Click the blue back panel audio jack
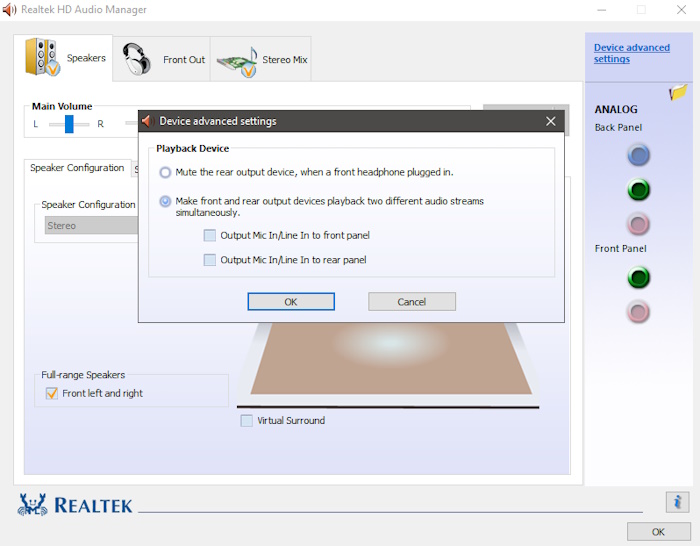 pyautogui.click(x=638, y=155)
